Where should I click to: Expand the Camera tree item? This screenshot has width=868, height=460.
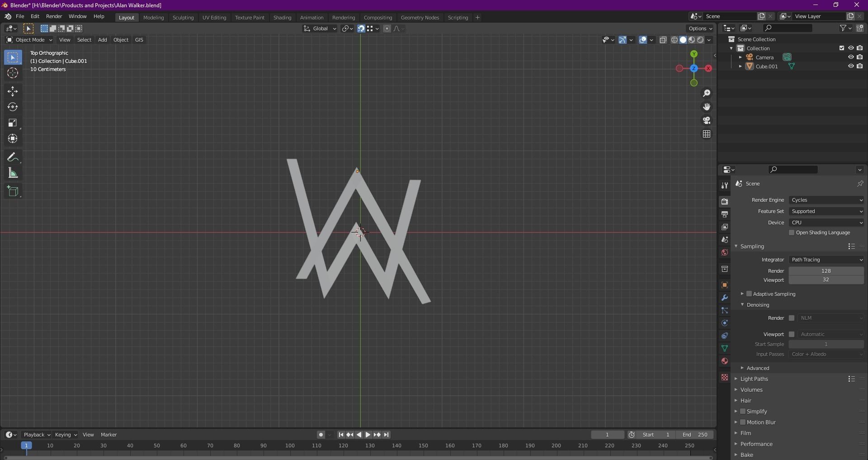click(741, 57)
